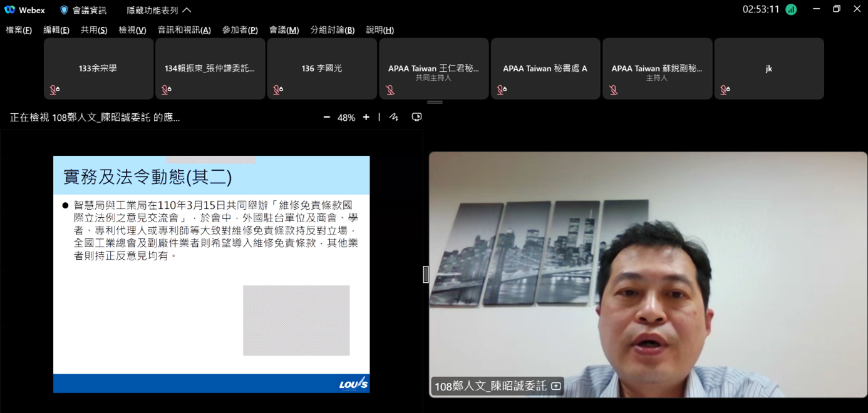Click muted mic icon on 王仁君 tile

point(390,90)
